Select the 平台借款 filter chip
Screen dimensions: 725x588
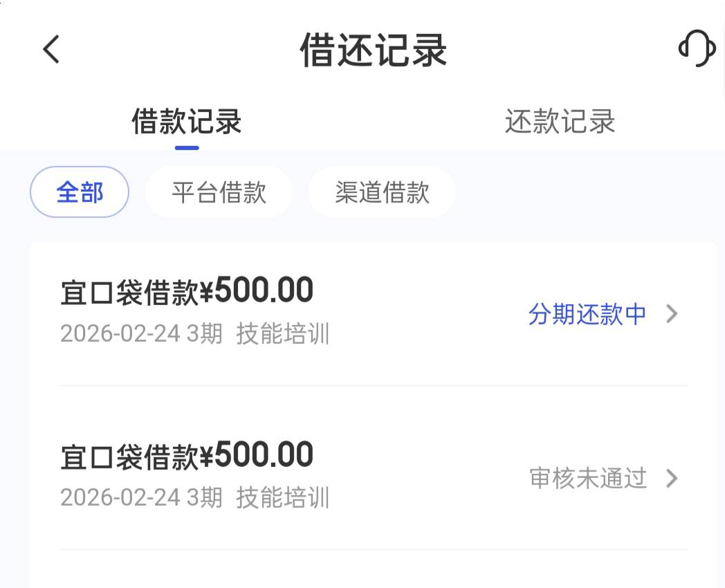(x=219, y=192)
